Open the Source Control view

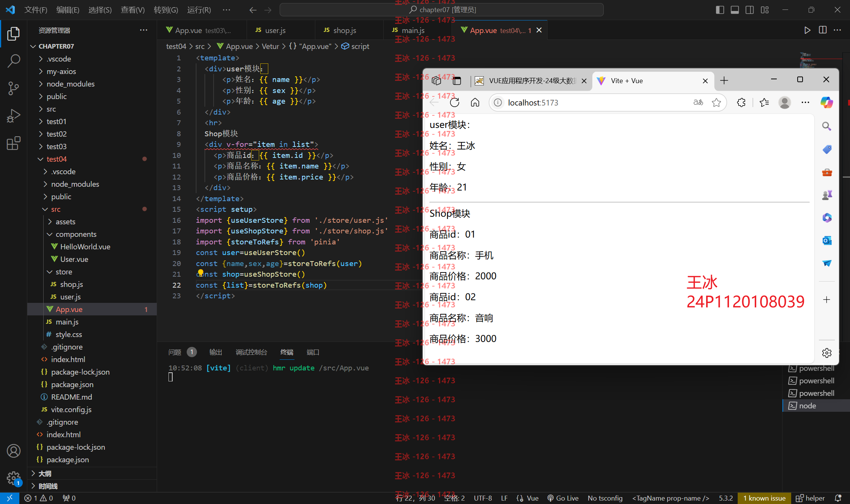13,88
